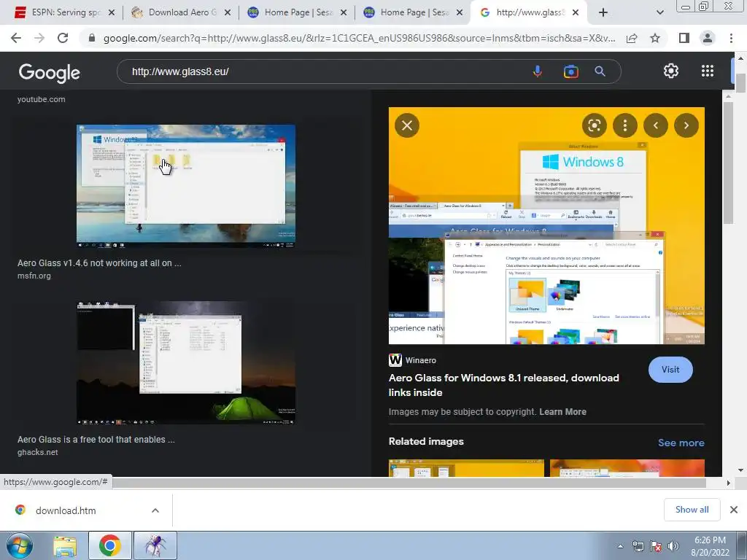Open ghacks.net Aero Glass free tool result
Viewport: 747px width, 560px height.
pyautogui.click(x=96, y=440)
